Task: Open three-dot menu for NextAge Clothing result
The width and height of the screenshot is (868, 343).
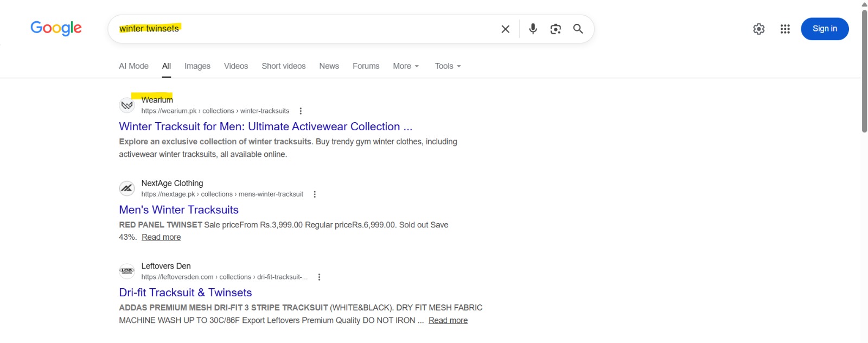Action: coord(315,194)
